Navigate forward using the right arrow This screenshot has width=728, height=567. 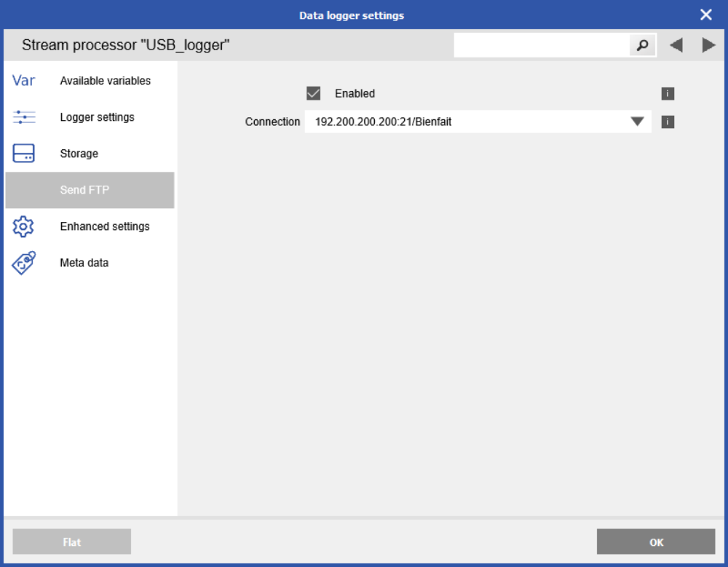coord(708,44)
